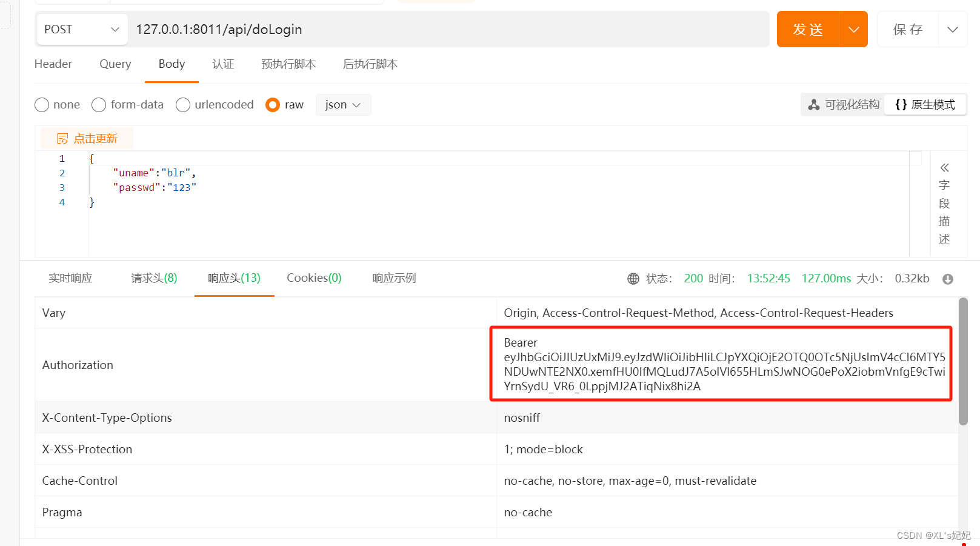
Task: Open the 预执行脚本 pre-script tab
Action: point(288,64)
